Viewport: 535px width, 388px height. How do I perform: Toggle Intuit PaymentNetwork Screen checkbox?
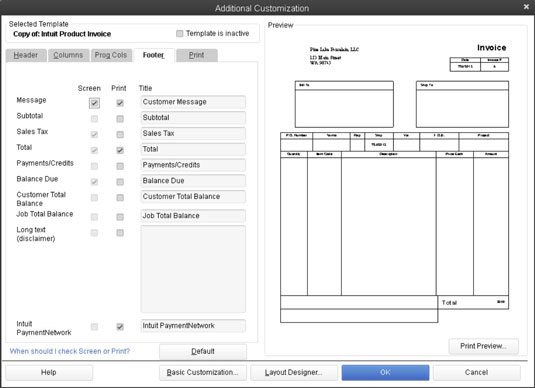[94, 327]
